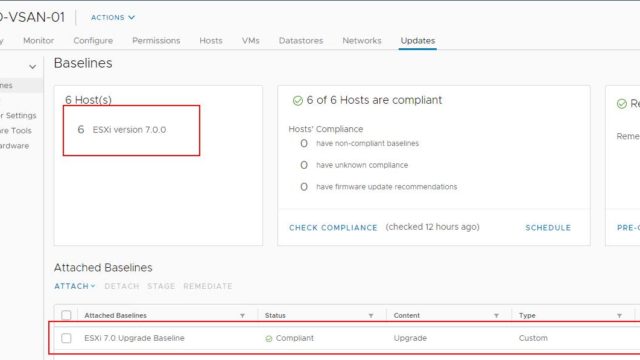The image size is (640, 360).
Task: Click the ESXi 7.0 Upgrade Baseline name
Action: [134, 338]
